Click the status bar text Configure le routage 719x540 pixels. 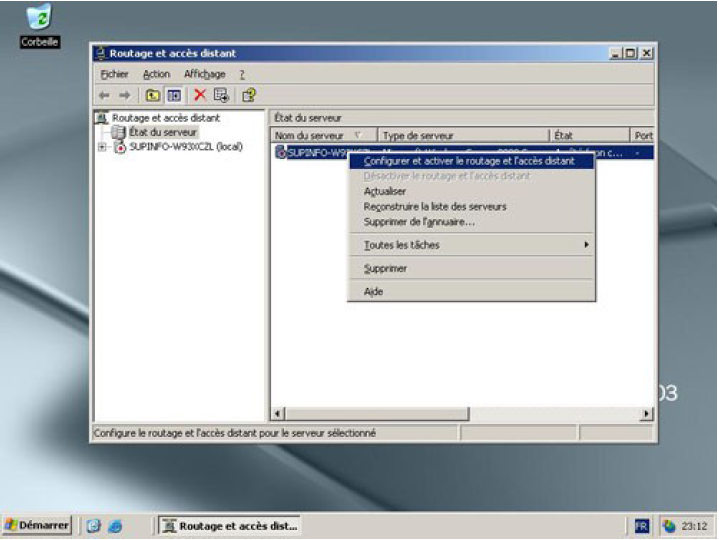(235, 433)
